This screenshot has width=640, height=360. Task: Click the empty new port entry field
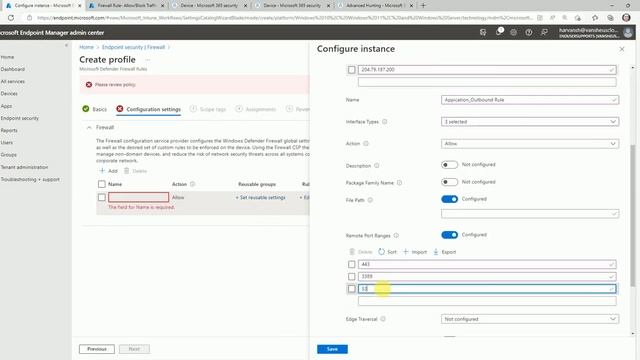tap(487, 301)
